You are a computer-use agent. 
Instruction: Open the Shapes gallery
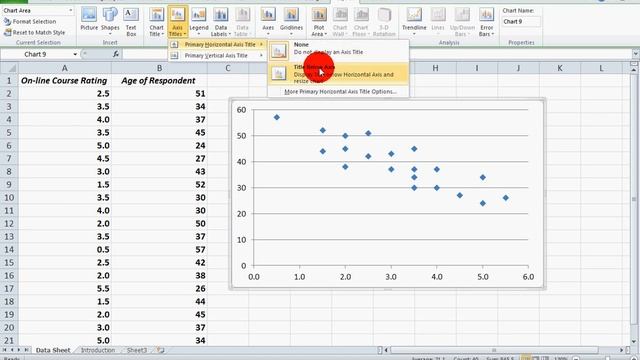(x=110, y=21)
